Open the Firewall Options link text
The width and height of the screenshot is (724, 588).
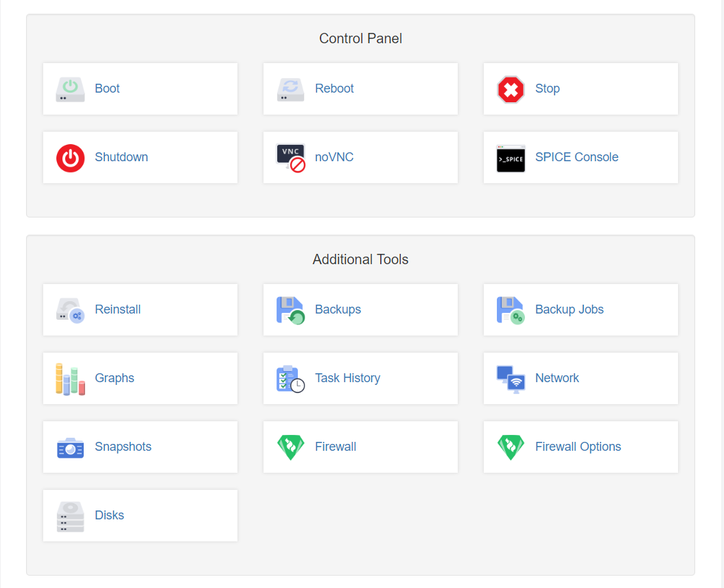coord(578,446)
